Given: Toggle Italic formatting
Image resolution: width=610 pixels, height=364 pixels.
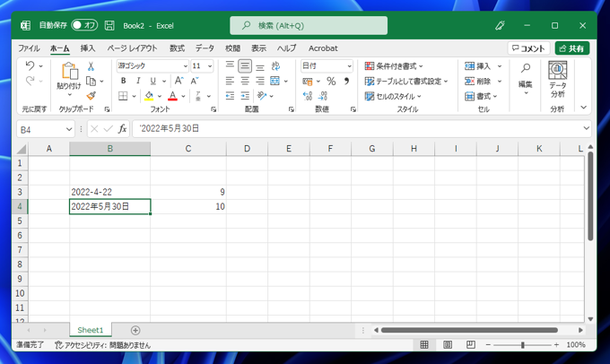Looking at the screenshot, I should tap(137, 82).
